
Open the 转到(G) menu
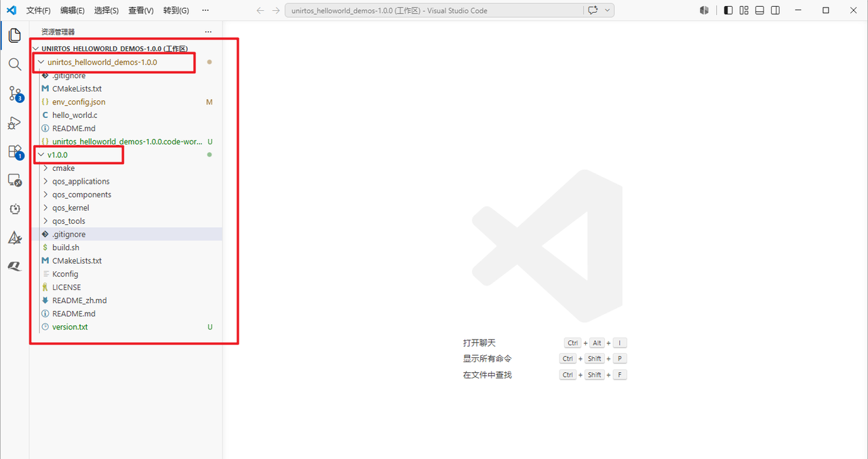pos(176,10)
